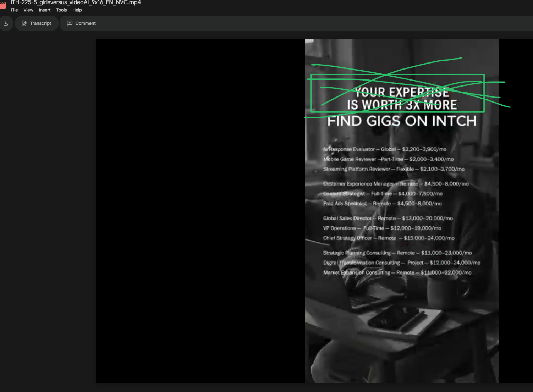
Task: Open the File menu
Action: [14, 10]
